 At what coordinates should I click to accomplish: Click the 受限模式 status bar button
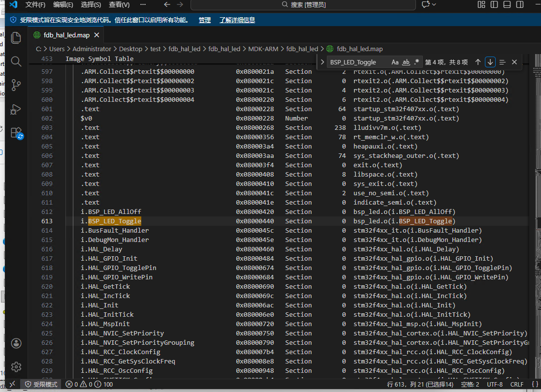click(x=41, y=384)
